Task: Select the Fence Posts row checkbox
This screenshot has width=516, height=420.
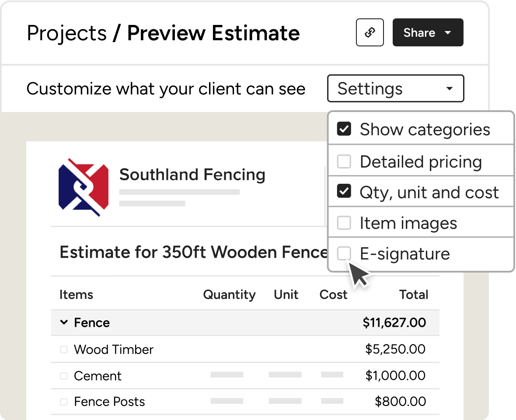Action: coord(64,402)
